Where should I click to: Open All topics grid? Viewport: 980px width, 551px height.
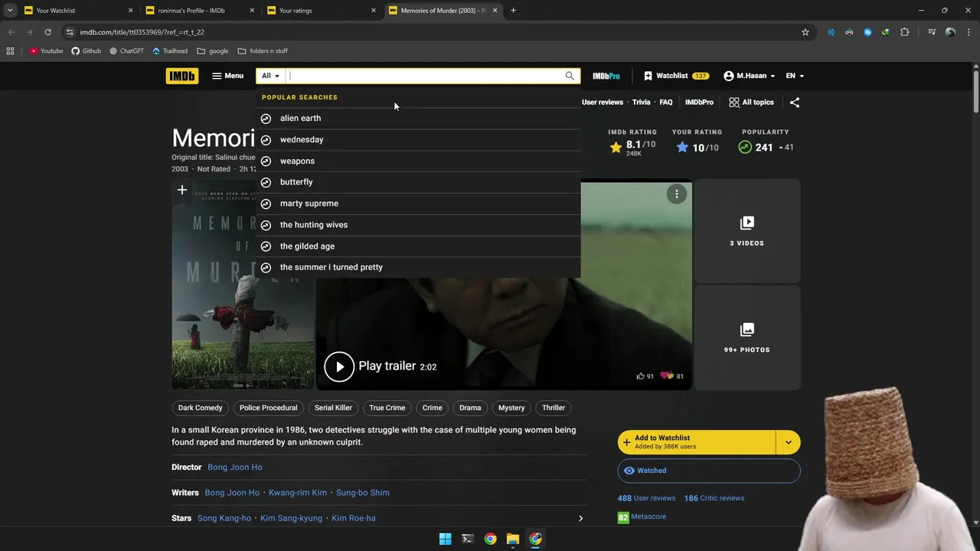(751, 102)
